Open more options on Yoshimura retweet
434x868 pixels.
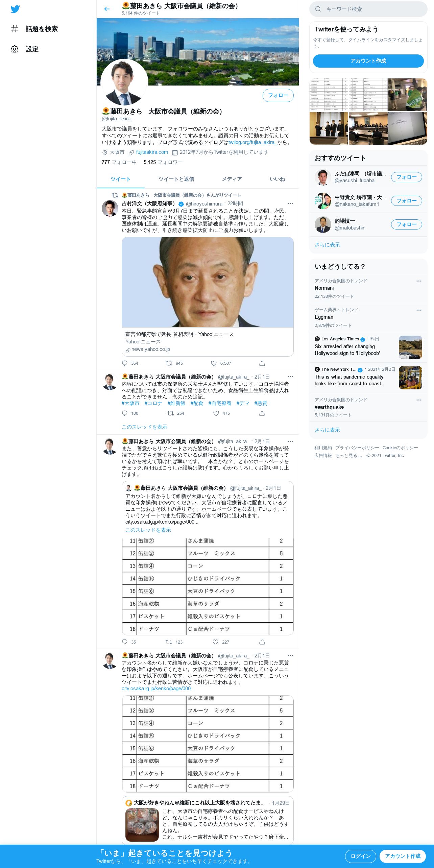(x=290, y=203)
